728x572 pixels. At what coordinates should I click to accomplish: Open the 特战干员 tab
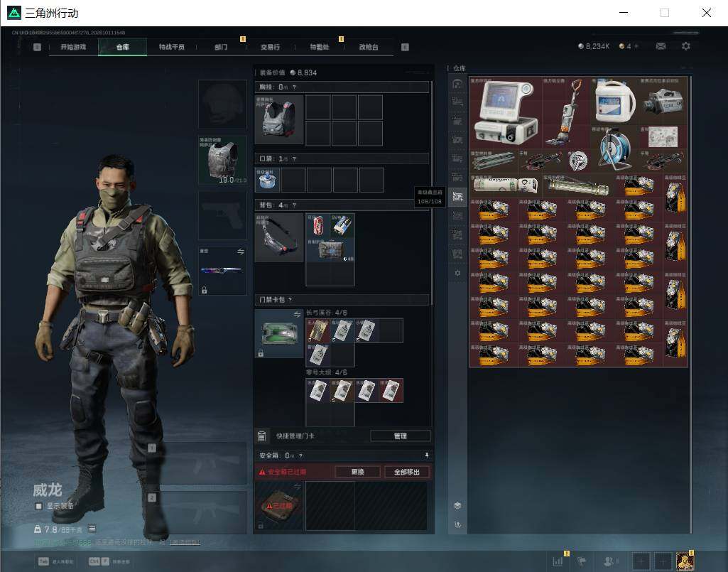[x=172, y=47]
